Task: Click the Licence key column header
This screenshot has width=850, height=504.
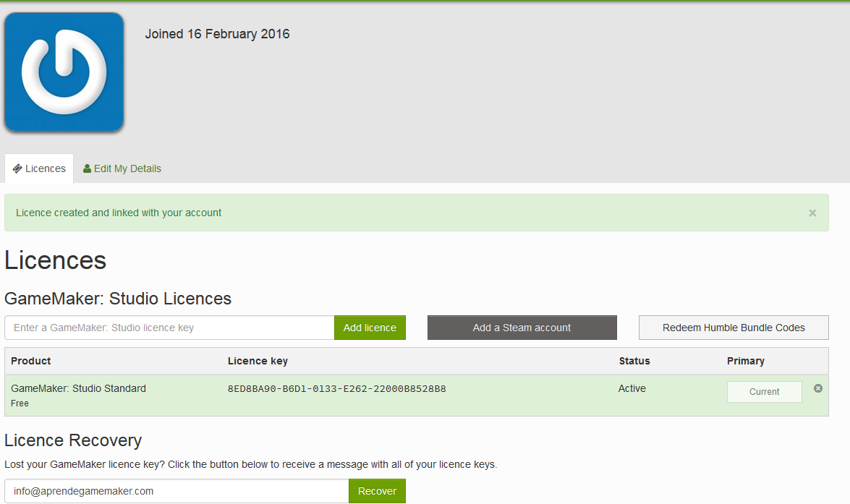Action: tap(258, 361)
